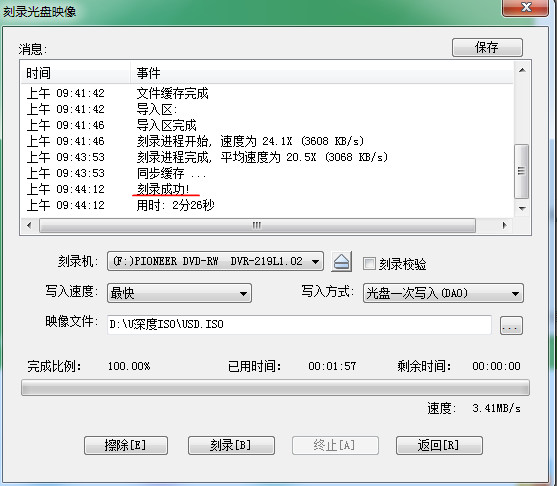Click the 擦除[E] button
This screenshot has height=486, width=557.
[x=126, y=446]
